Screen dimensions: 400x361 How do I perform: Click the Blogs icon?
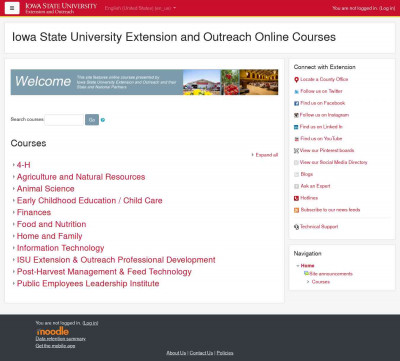coord(296,174)
